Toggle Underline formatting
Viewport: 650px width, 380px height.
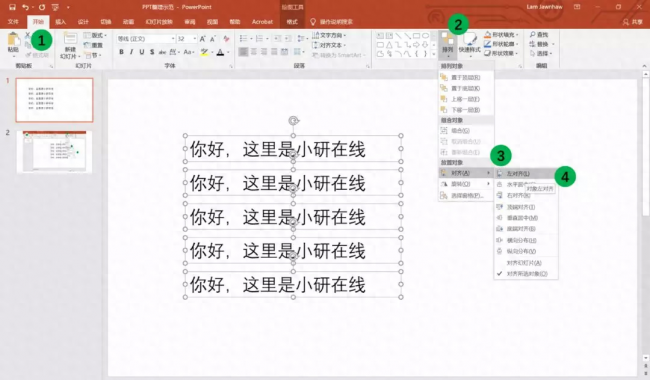pyautogui.click(x=142, y=52)
